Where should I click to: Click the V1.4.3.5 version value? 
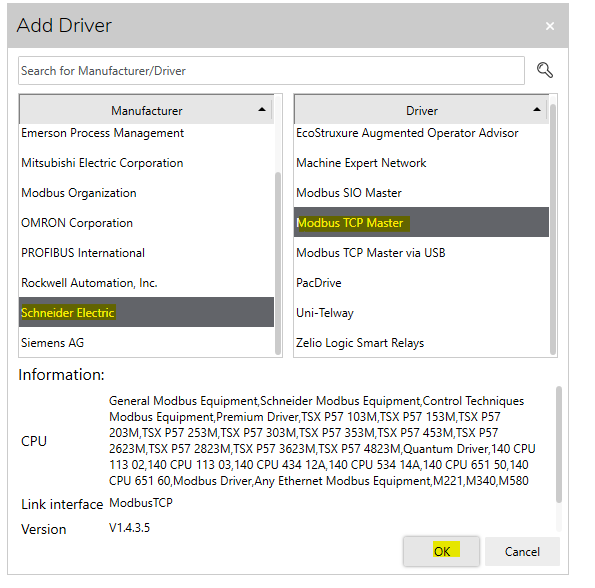point(129,528)
